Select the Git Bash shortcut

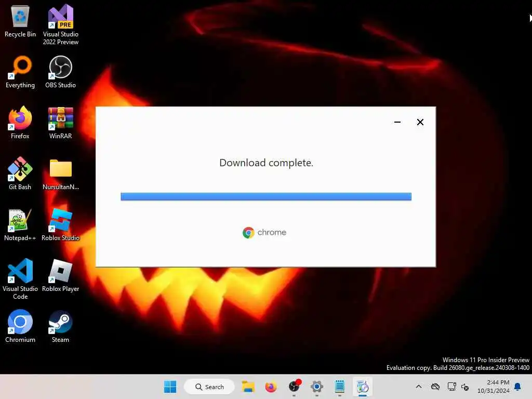[x=20, y=174]
